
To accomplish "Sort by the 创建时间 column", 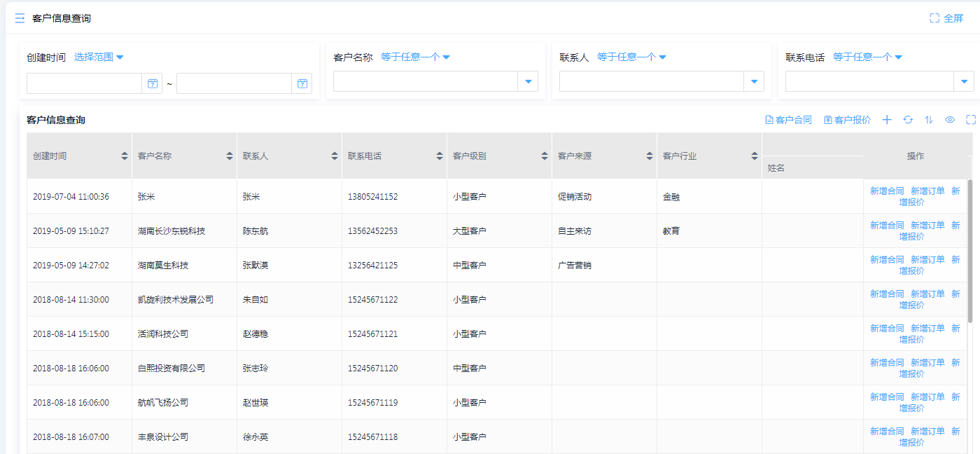I will [x=125, y=156].
